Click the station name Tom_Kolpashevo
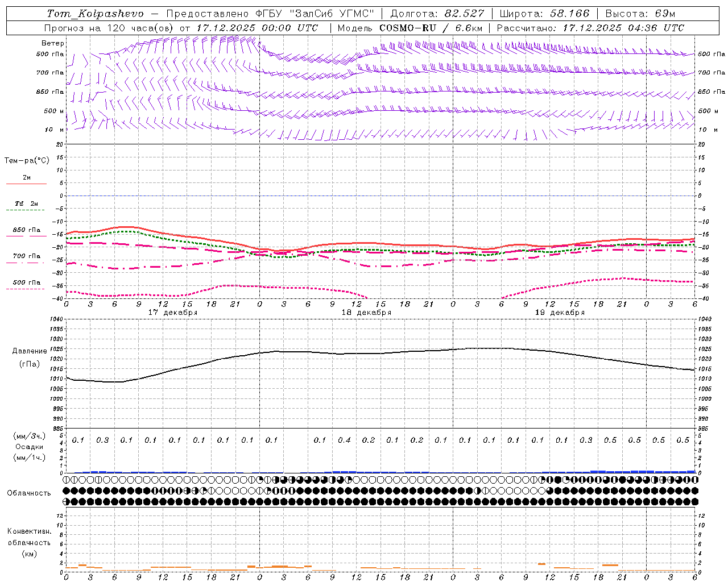The height and width of the screenshot is (582, 728). (x=95, y=14)
